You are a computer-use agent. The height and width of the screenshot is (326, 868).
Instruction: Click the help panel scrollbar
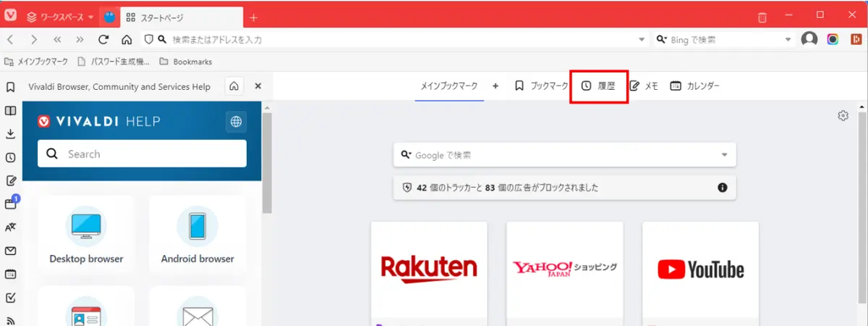pyautogui.click(x=267, y=163)
